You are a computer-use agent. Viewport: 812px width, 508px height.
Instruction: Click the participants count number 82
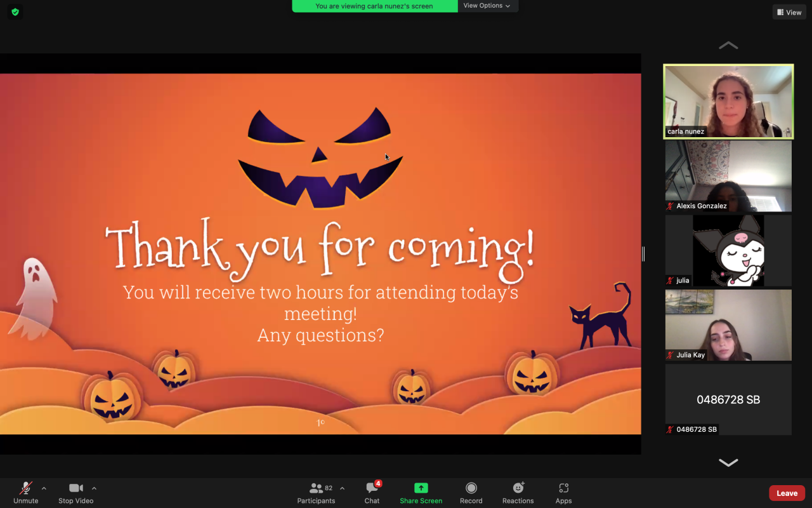tap(329, 488)
